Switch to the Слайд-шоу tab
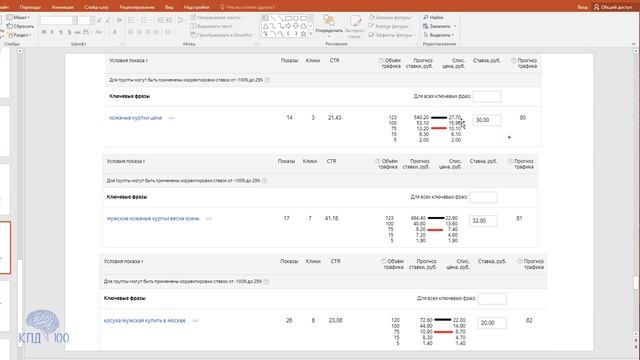640x360 pixels. point(96,7)
